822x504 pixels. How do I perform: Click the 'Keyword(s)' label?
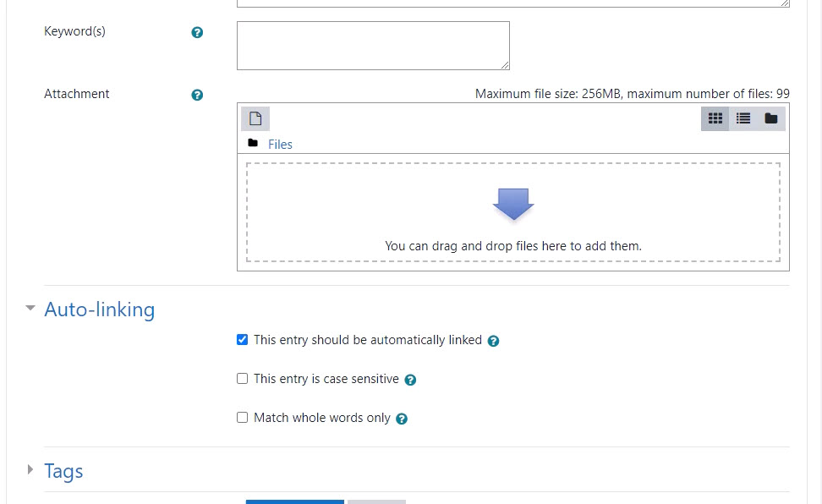(x=74, y=31)
